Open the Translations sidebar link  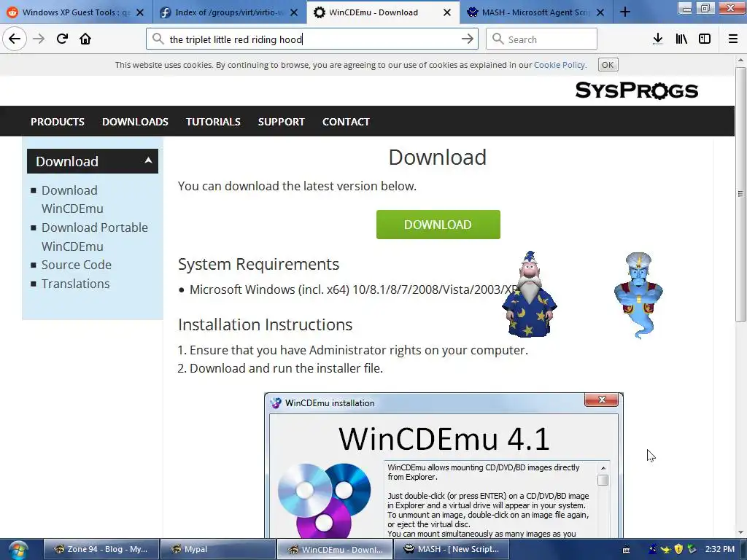coord(75,284)
